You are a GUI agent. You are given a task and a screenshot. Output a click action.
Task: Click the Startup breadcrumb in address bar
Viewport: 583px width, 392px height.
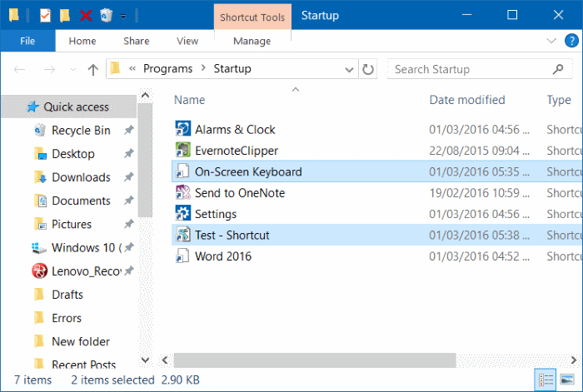tap(232, 69)
